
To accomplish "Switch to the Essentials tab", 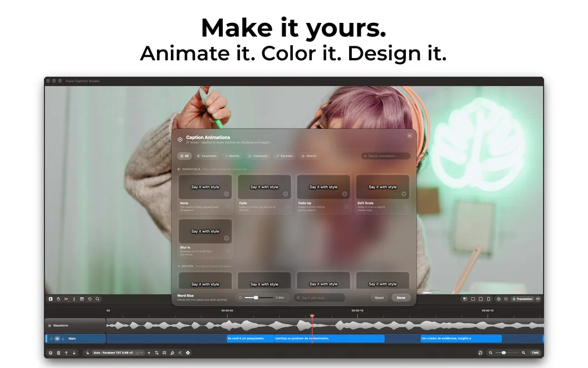I will (207, 156).
